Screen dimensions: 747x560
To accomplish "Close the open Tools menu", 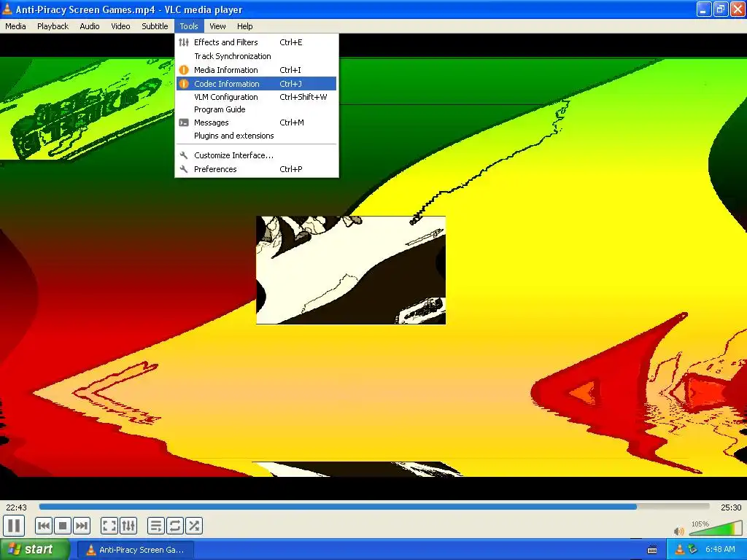I will (189, 26).
